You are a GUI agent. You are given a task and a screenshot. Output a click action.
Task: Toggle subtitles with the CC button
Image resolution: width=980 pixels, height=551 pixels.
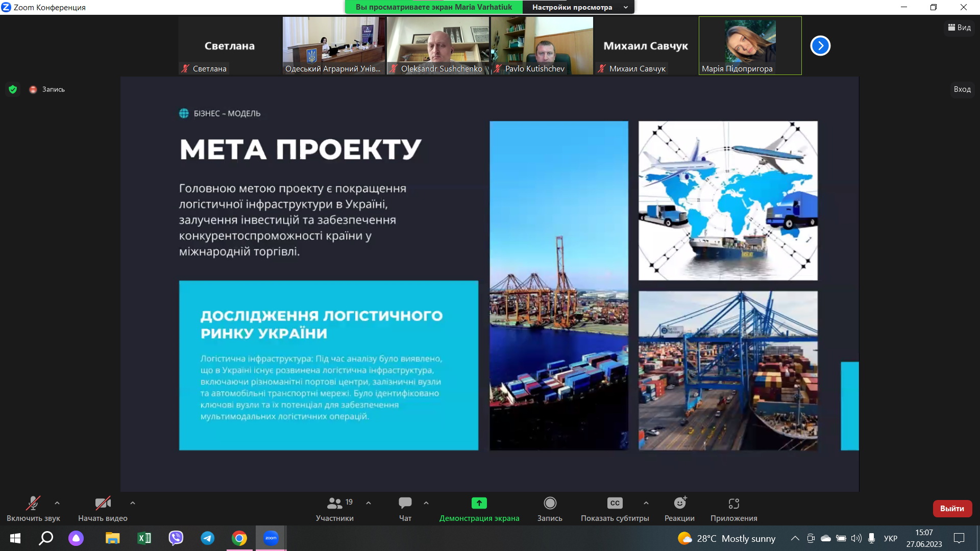615,504
